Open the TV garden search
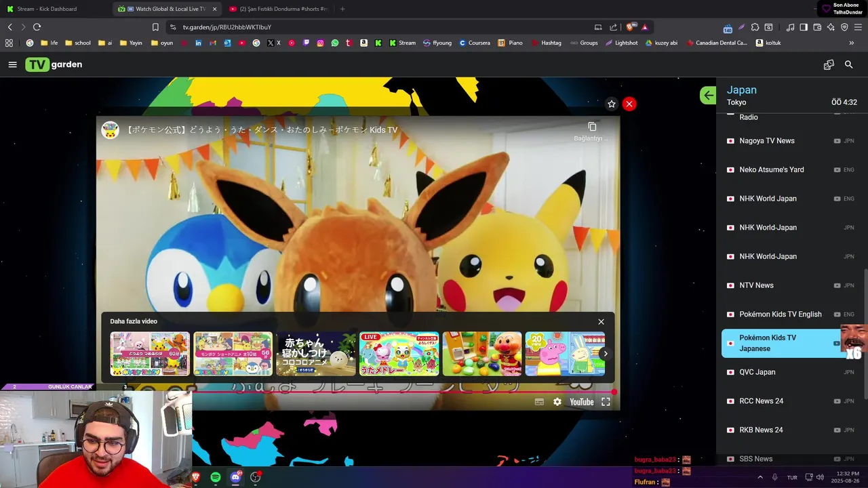Screen dimensions: 868x488 pos(848,64)
